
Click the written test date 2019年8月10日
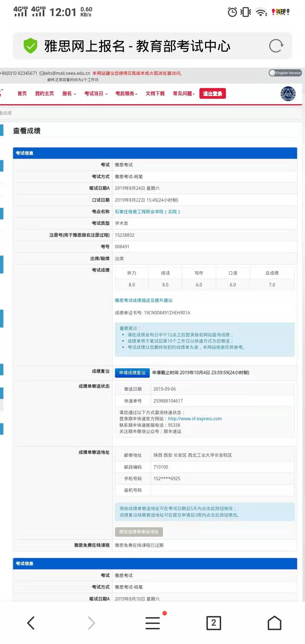137,599
